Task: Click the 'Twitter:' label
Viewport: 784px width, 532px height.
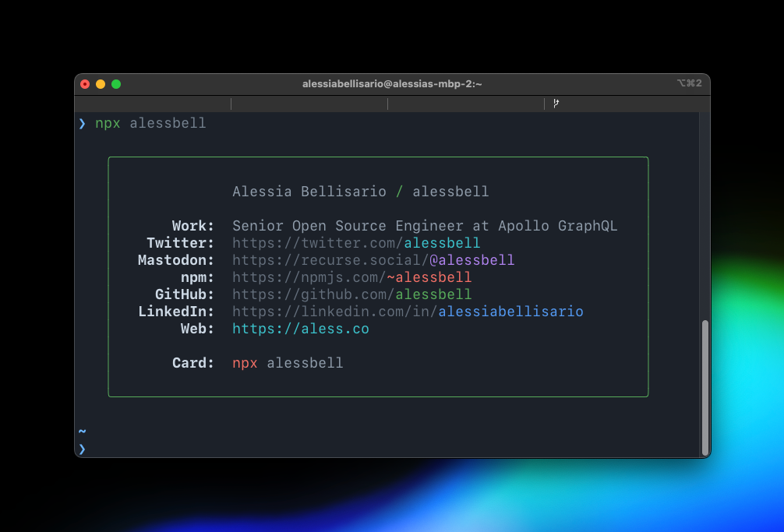Action: click(180, 243)
